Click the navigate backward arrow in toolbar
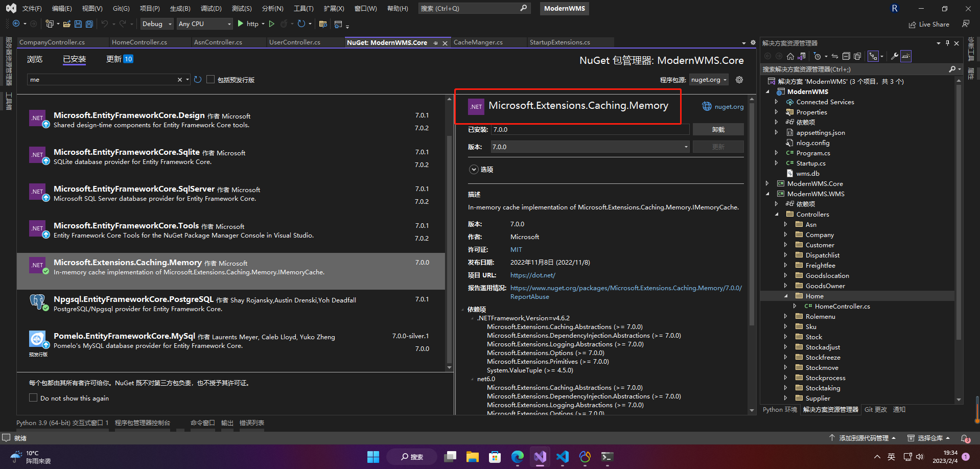980x469 pixels. (16, 24)
